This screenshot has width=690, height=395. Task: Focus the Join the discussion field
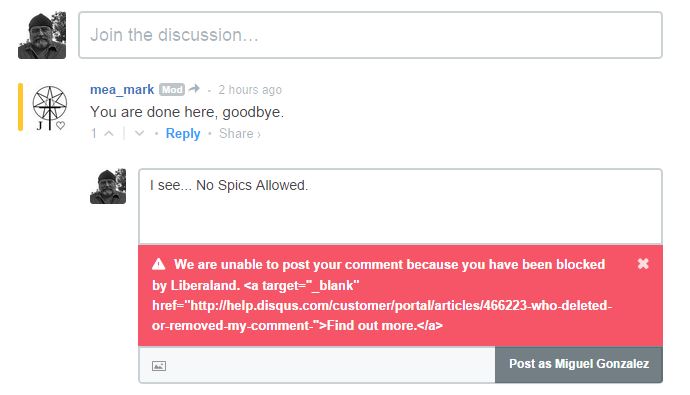371,35
